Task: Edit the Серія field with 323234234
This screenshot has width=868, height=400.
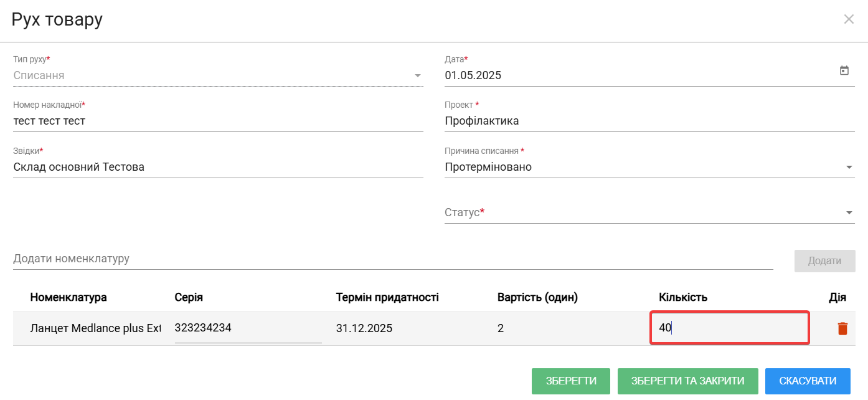Action: click(x=248, y=328)
